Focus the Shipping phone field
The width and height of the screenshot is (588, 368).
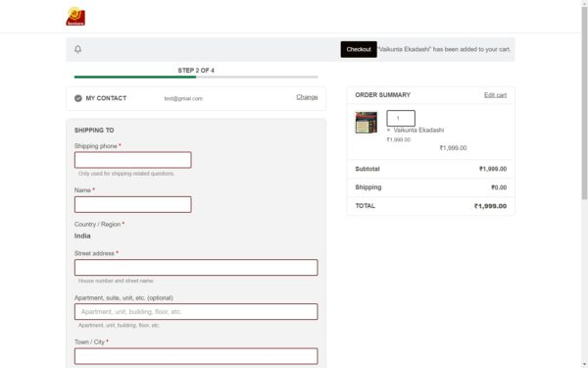click(x=132, y=160)
